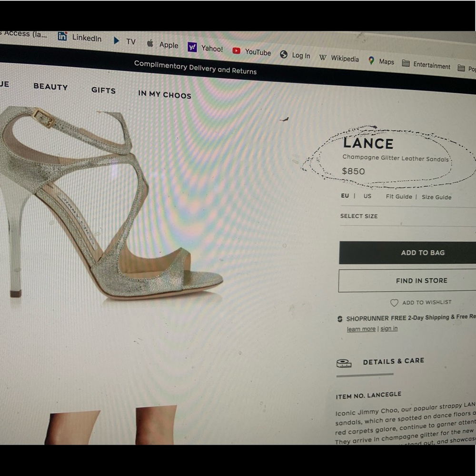Select EU sizing option
This screenshot has height=476, width=476.
point(345,196)
